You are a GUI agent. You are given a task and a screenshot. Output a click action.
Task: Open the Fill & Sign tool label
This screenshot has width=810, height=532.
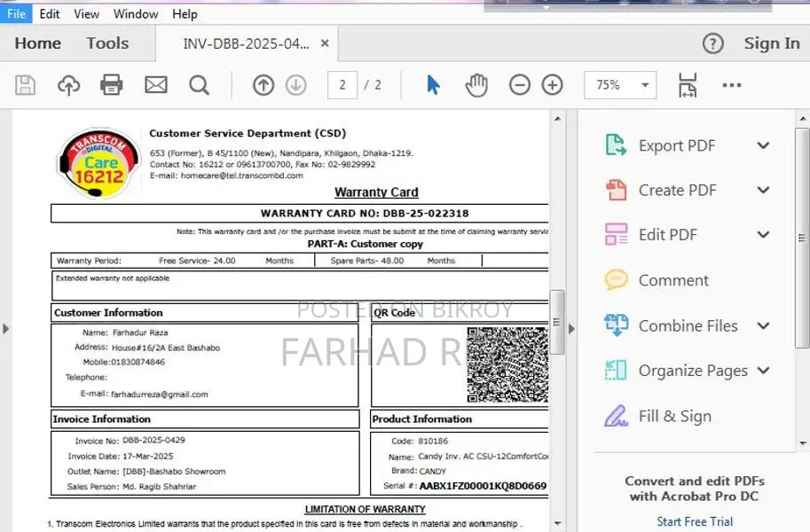(674, 417)
